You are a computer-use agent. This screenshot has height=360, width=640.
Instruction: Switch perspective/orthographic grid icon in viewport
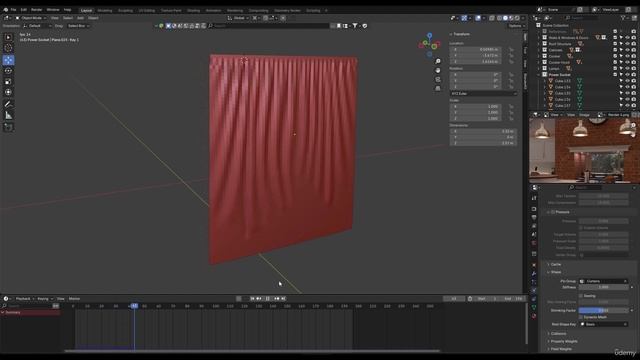point(438,88)
